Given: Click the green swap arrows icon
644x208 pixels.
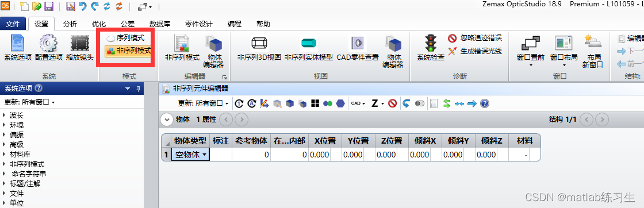Looking at the screenshot, I should pos(446,103).
